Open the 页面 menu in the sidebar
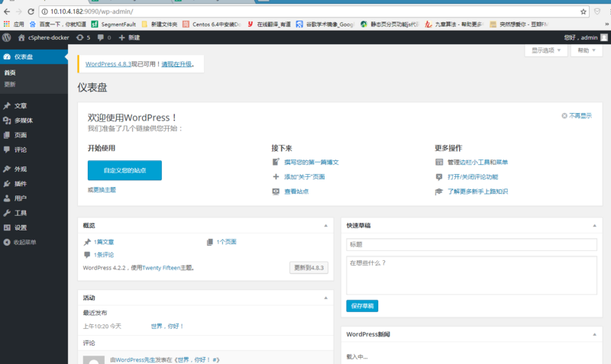 pos(21,135)
